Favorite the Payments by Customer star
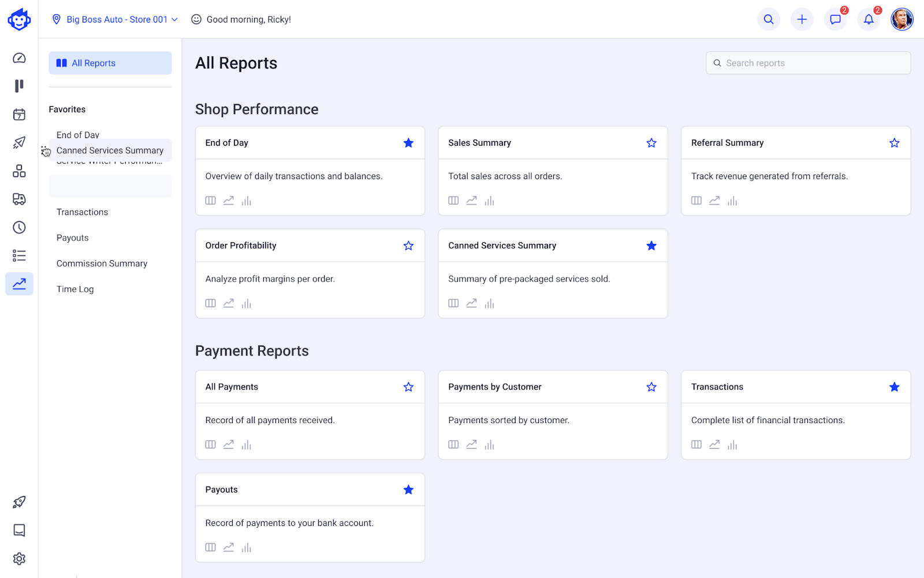This screenshot has width=924, height=578. pyautogui.click(x=651, y=387)
